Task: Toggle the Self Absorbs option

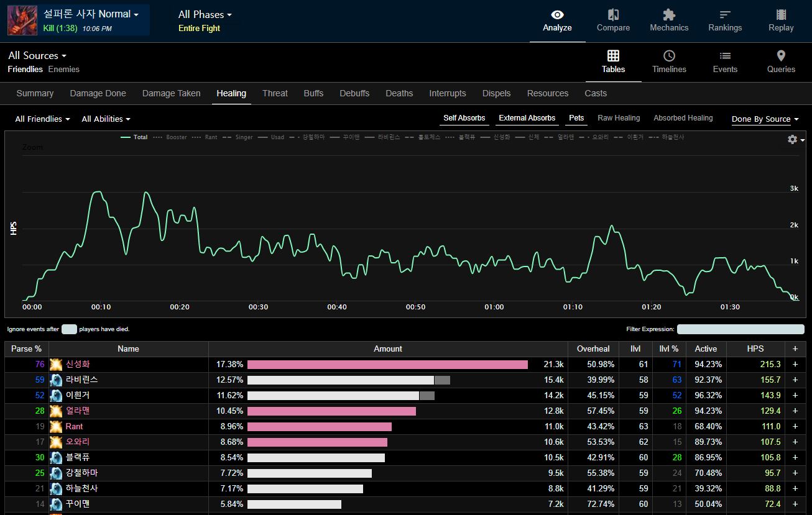Action: click(x=464, y=118)
